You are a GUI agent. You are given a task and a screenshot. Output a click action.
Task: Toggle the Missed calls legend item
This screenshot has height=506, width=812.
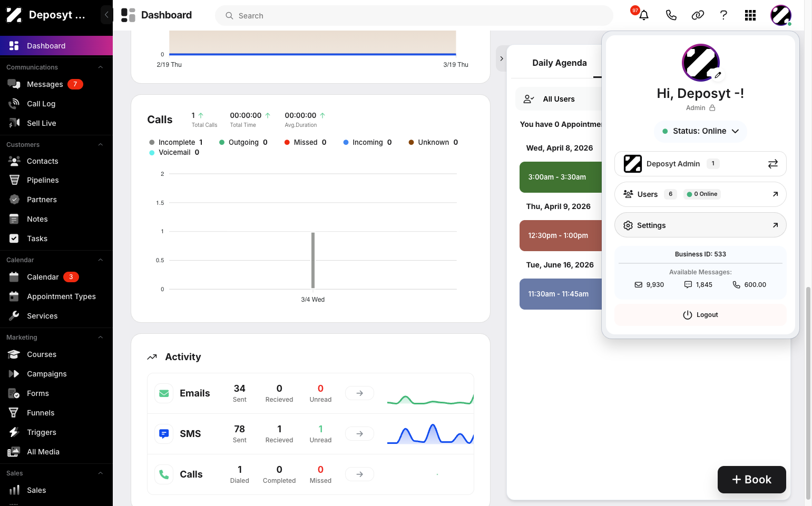pyautogui.click(x=306, y=142)
